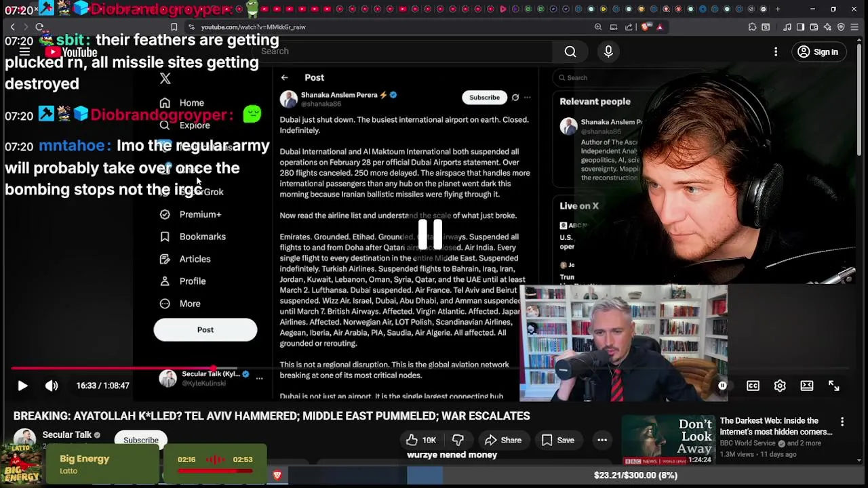This screenshot has width=868, height=488.
Task: Switch player to theater mode
Action: (807, 386)
